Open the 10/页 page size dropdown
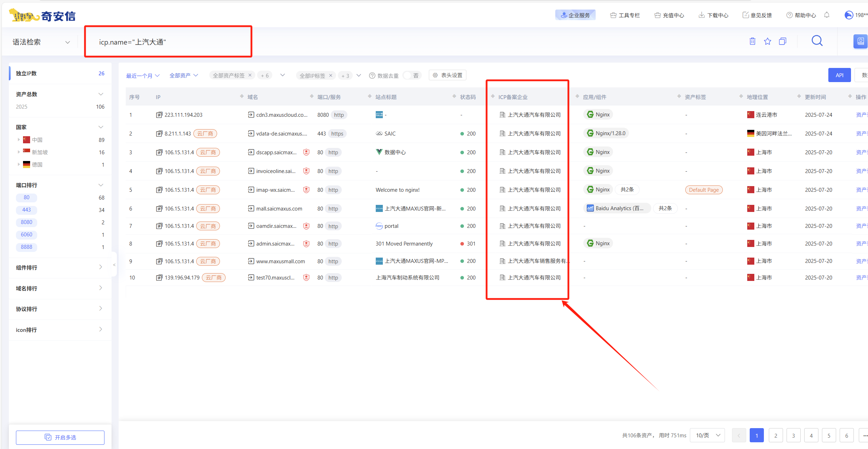The height and width of the screenshot is (449, 868). pos(707,435)
